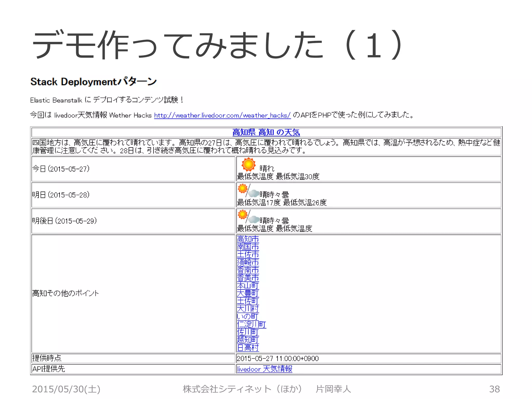
Task: Click 最低気温17度 最低気温26度 text
Action: [282, 203]
